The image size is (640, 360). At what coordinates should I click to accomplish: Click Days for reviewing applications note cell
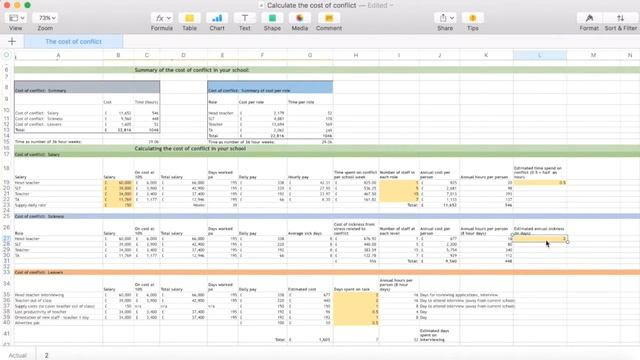[x=459, y=295]
